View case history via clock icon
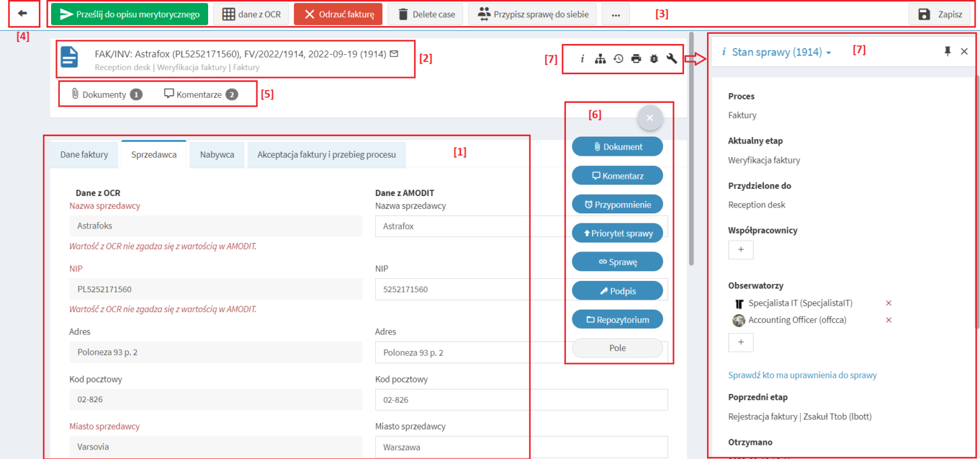Screen dimensions: 980x459 618,58
